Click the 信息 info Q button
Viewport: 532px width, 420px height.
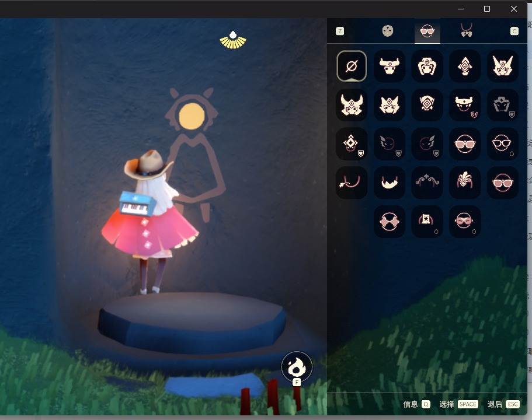click(417, 404)
